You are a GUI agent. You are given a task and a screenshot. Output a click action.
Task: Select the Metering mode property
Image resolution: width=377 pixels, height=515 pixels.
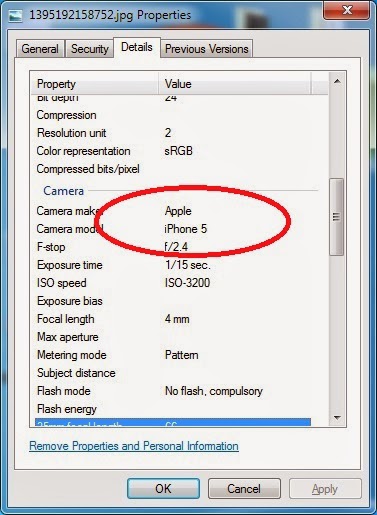pos(72,355)
